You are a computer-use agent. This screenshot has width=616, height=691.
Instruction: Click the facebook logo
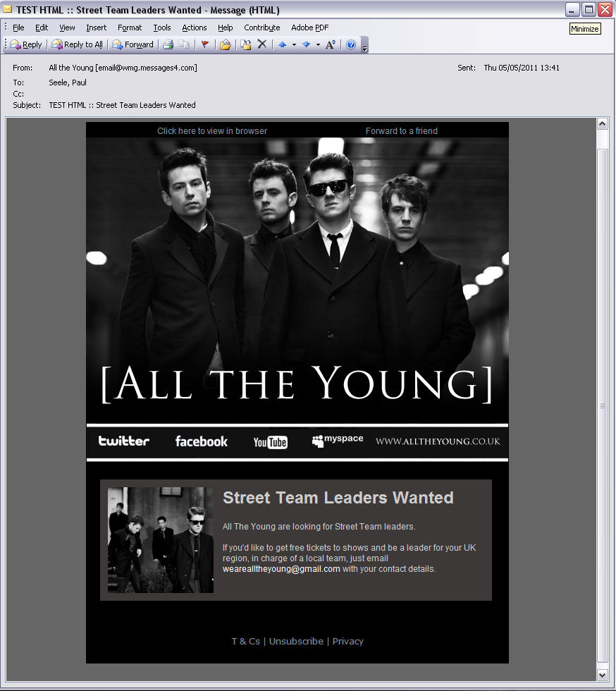pos(202,441)
